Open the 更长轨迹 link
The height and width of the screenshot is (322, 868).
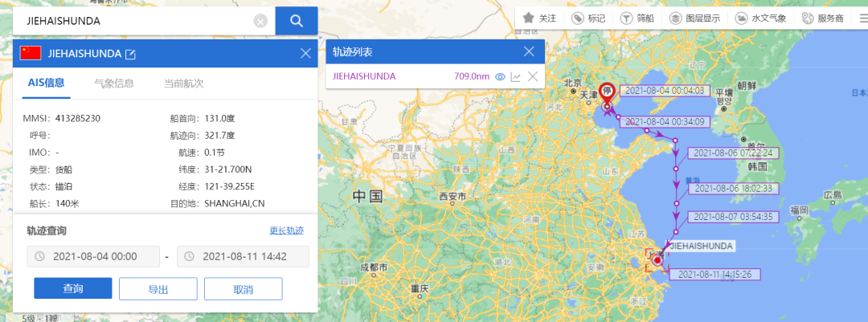(286, 230)
